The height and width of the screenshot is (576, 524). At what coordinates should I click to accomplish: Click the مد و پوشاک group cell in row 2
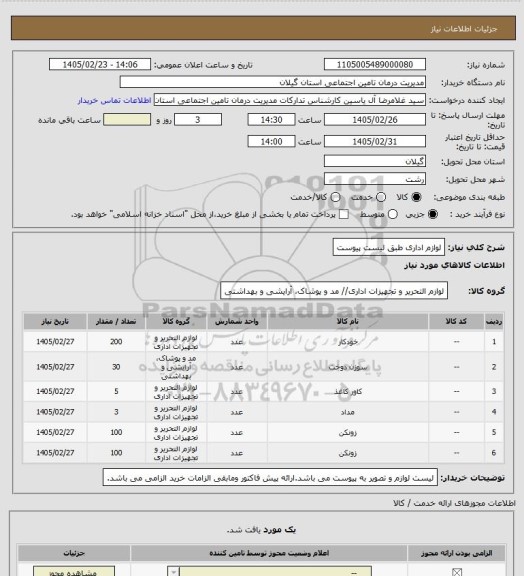point(176,367)
